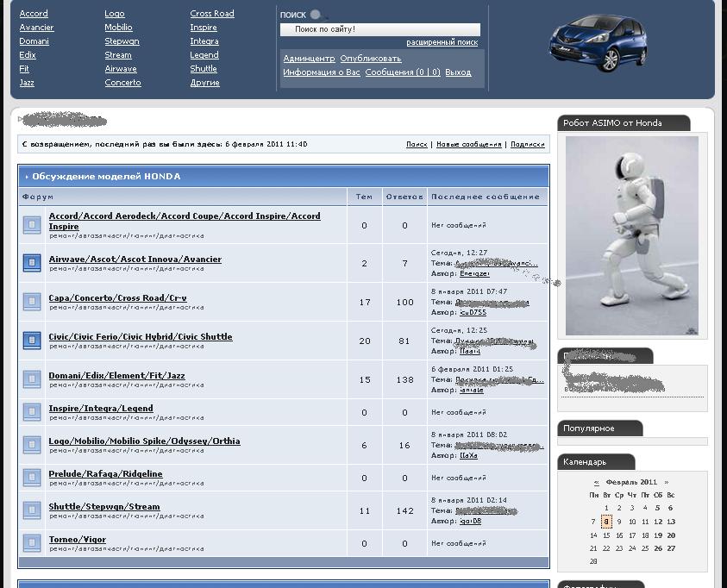Screen dimensions: 727x588
Task: Open the расширенный поиск link
Action: pyautogui.click(x=442, y=42)
